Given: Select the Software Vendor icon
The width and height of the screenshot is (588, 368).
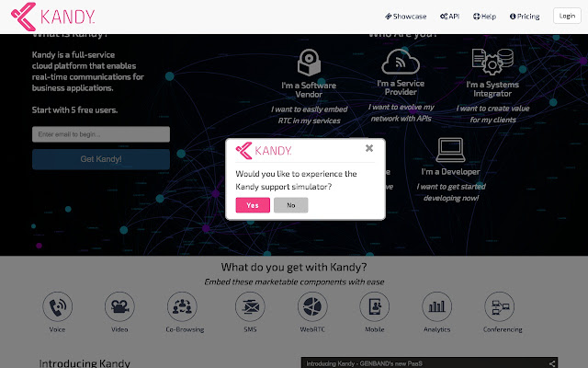Looking at the screenshot, I should click(309, 62).
